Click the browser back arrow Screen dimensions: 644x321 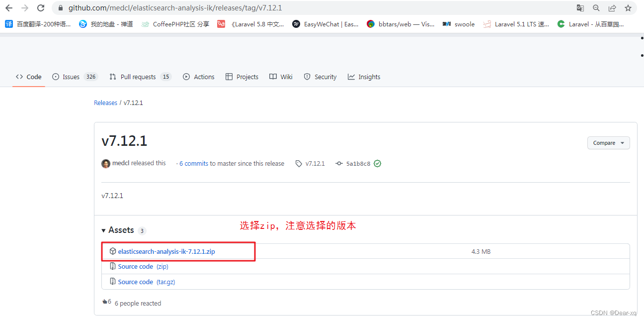[x=9, y=8]
